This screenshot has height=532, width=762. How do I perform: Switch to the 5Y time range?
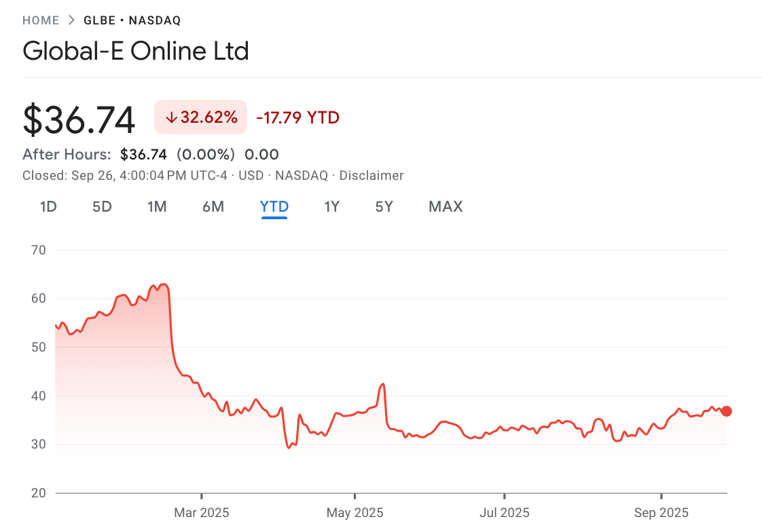(384, 206)
